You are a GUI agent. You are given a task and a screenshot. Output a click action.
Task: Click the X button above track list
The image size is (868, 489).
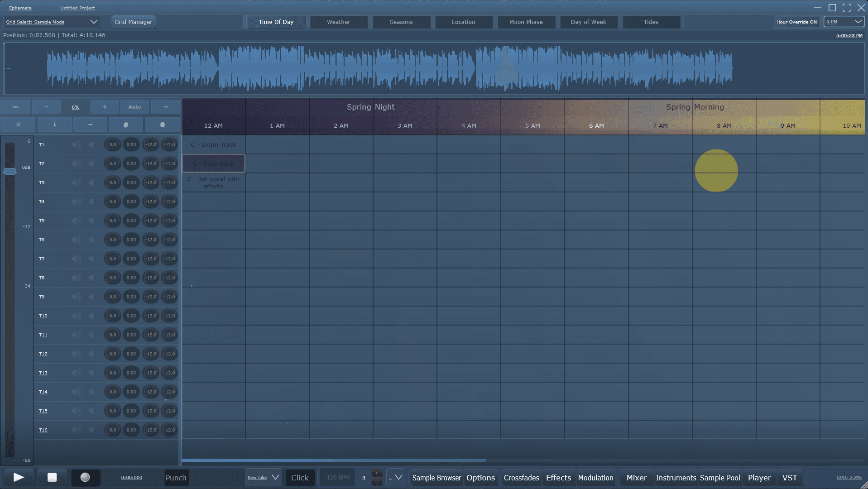[18, 125]
